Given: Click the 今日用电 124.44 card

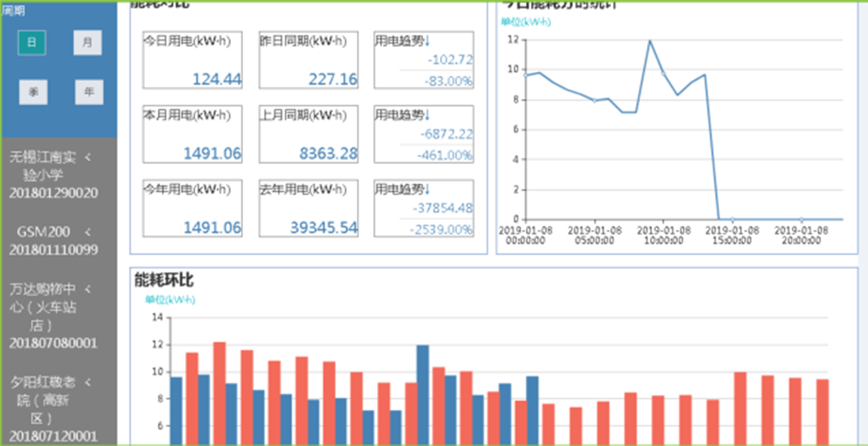Looking at the screenshot, I should pos(193,60).
